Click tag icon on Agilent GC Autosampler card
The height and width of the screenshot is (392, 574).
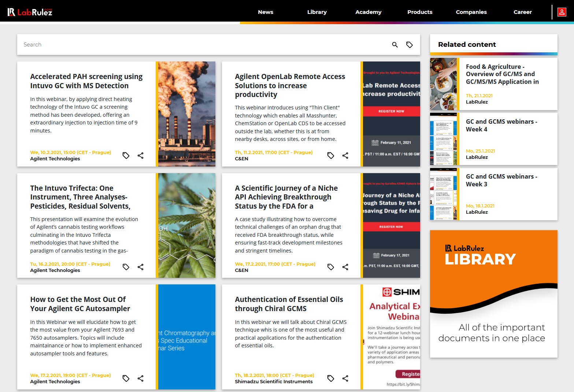[x=126, y=378]
